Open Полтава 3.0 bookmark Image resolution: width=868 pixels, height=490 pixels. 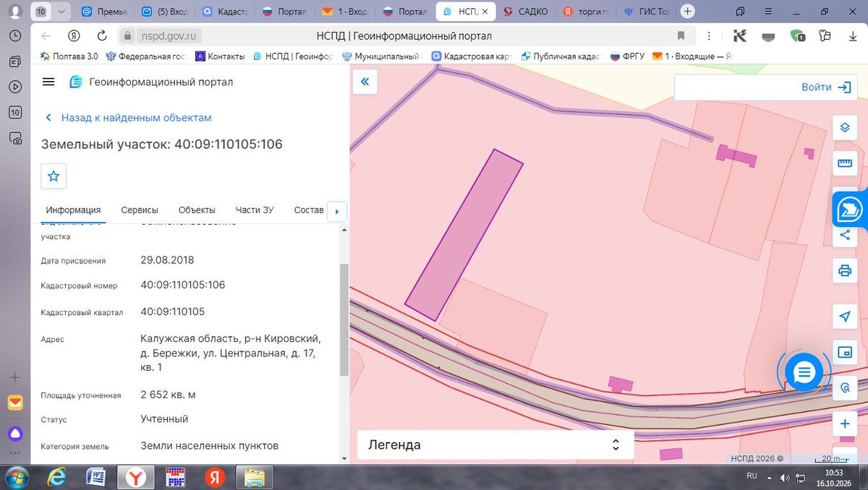[69, 56]
